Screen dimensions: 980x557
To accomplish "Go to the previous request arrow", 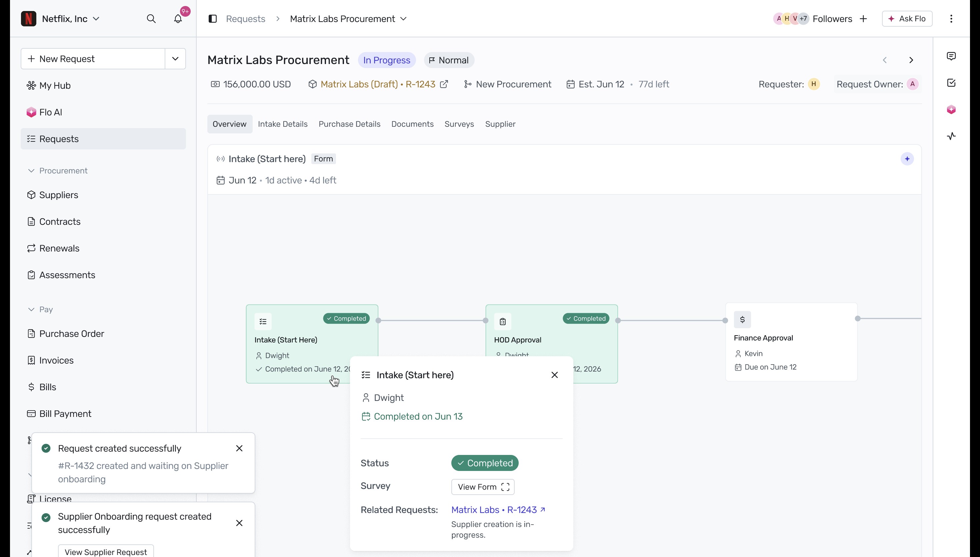I will click(884, 60).
